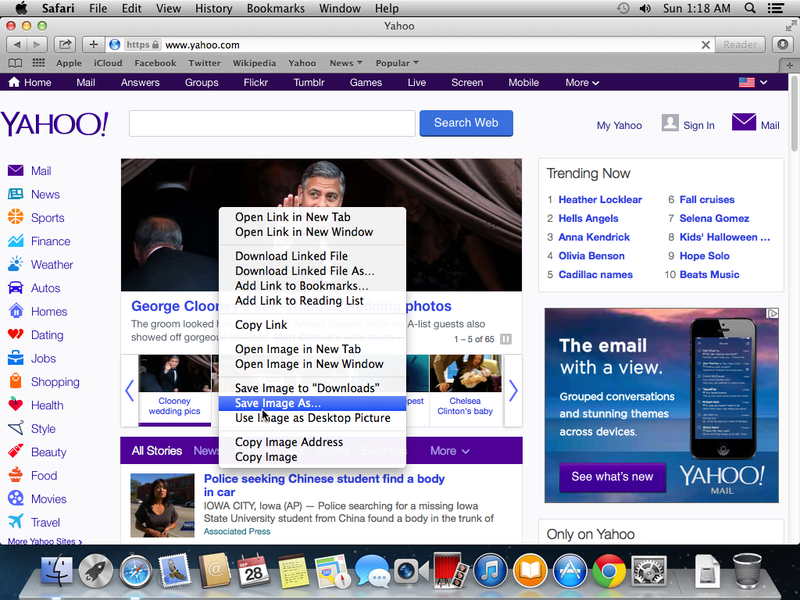Select Copy Image Address in context menu
Viewport: 800px width, 600px height.
click(x=312, y=442)
